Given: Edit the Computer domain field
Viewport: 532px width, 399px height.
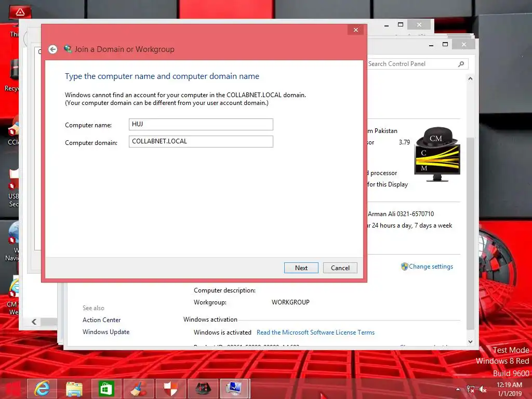Looking at the screenshot, I should [201, 141].
